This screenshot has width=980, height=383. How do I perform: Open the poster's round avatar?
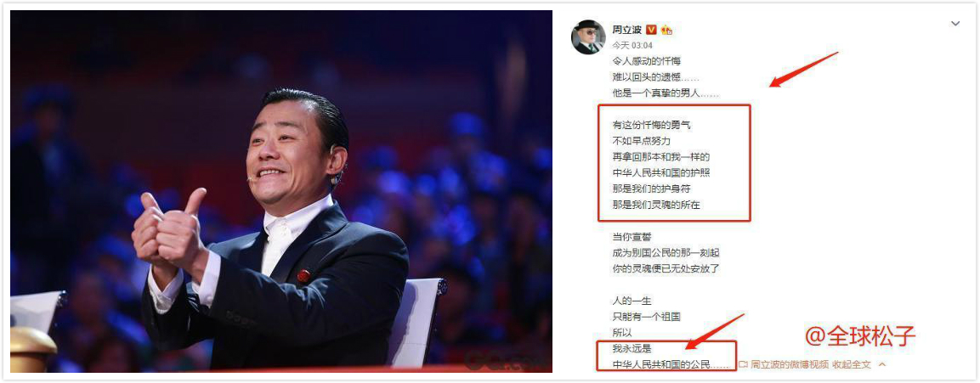tap(588, 37)
